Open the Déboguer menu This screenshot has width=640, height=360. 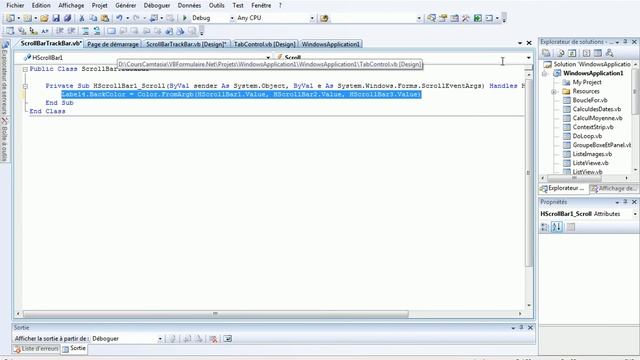(157, 5)
